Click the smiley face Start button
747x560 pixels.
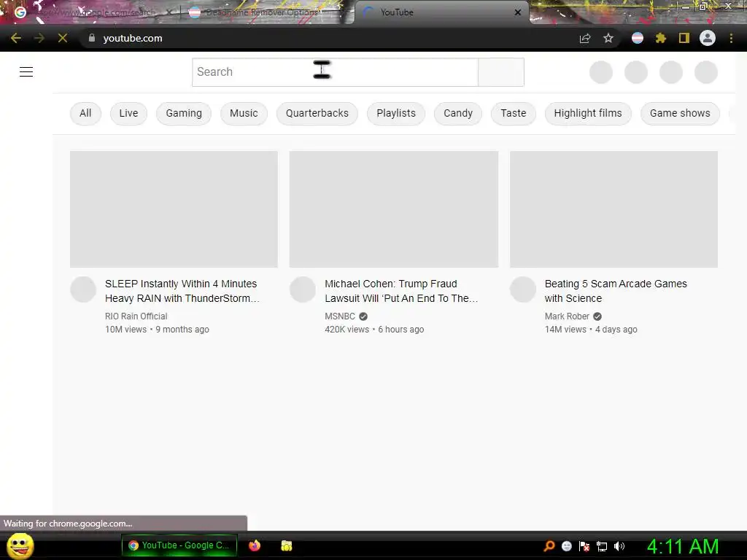(x=20, y=545)
